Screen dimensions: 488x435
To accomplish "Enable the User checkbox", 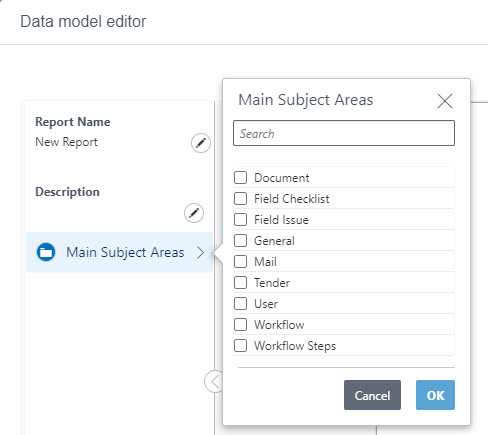I will [240, 304].
